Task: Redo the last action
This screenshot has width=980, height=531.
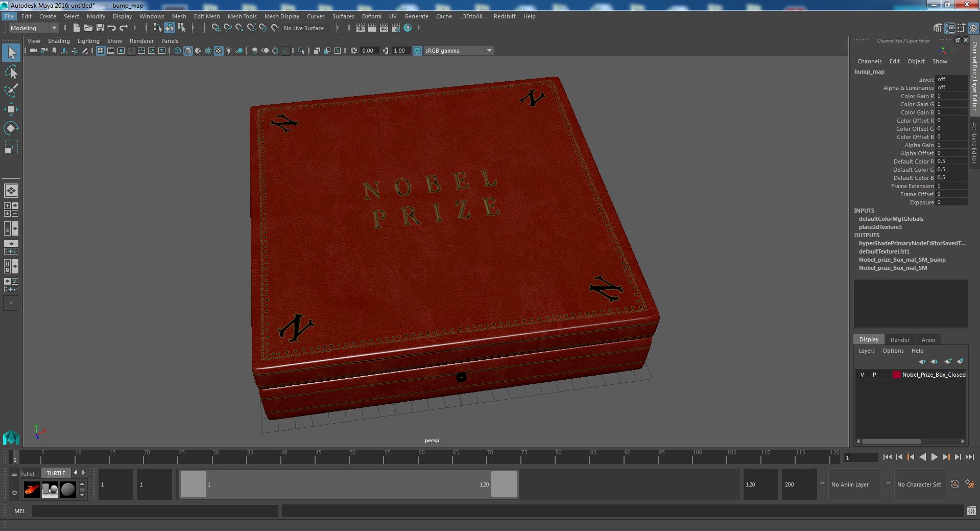Action: [x=124, y=28]
